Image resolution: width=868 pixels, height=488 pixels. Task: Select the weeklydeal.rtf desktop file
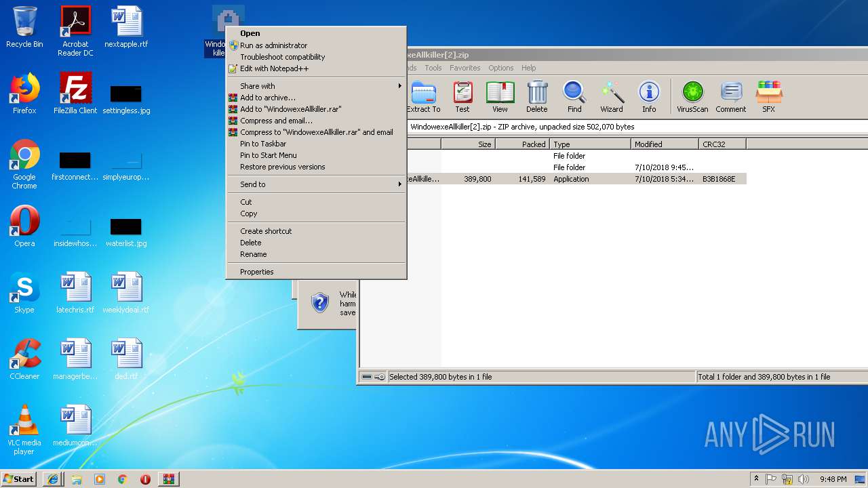tap(126, 293)
